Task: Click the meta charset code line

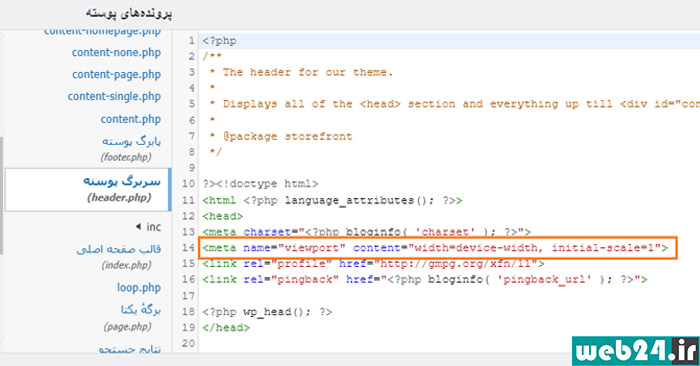Action: [x=367, y=232]
